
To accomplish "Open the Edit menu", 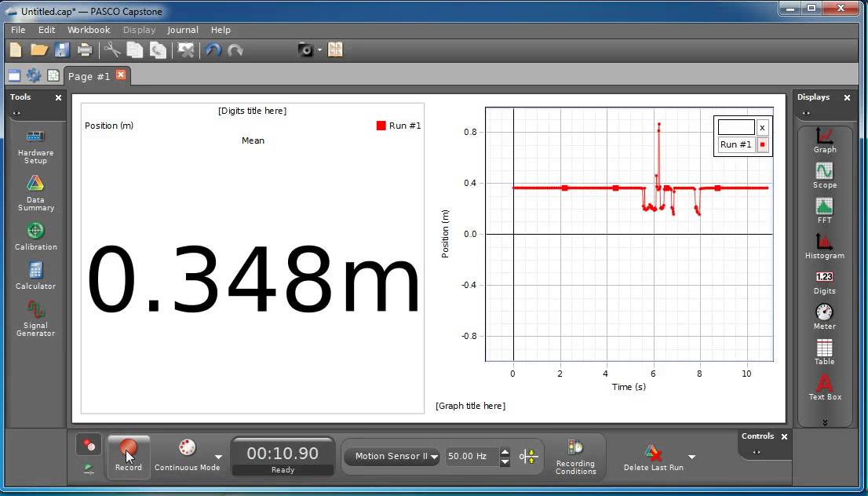I will [x=46, y=30].
